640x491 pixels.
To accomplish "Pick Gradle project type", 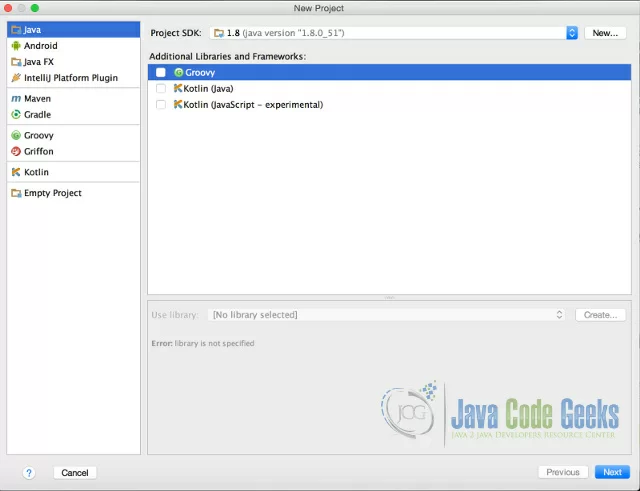I will pyautogui.click(x=73, y=115).
